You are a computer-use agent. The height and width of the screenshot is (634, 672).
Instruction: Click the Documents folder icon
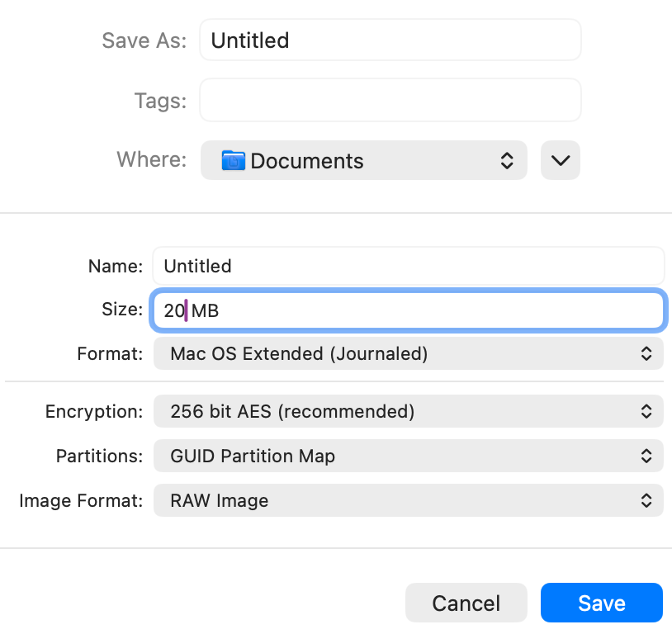pos(234,160)
